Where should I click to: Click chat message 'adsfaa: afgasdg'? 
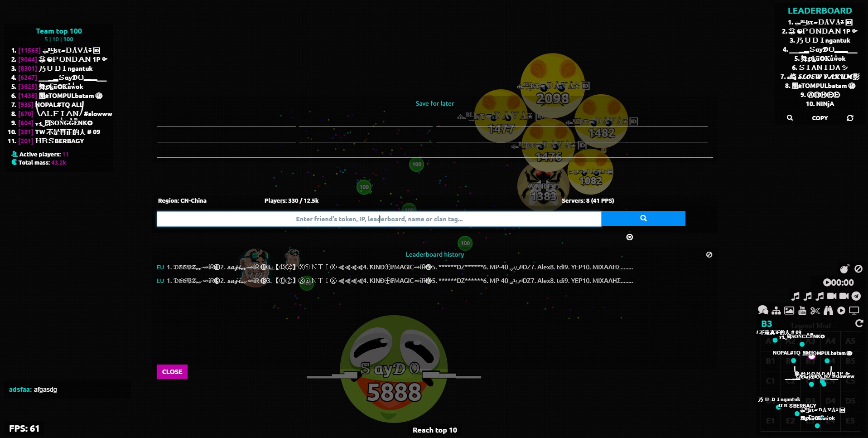[x=33, y=389]
